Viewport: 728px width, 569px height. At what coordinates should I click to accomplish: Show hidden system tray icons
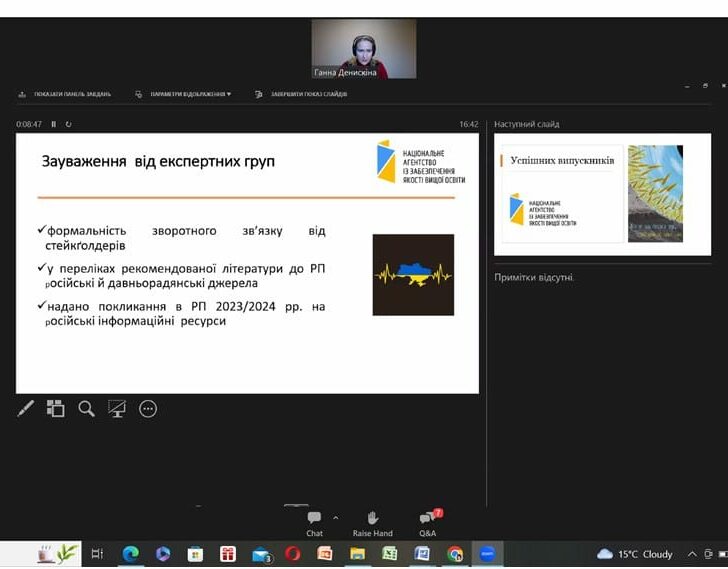point(693,554)
